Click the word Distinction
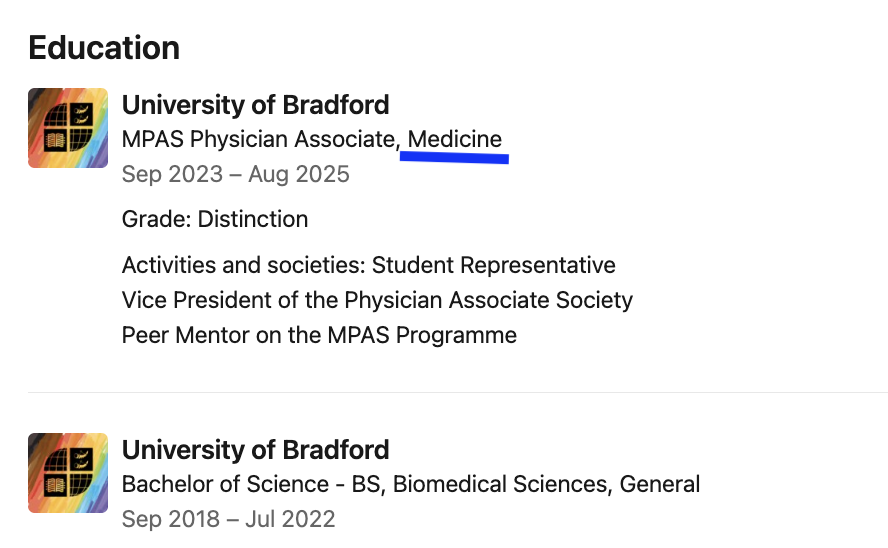The width and height of the screenshot is (888, 548). (x=253, y=219)
